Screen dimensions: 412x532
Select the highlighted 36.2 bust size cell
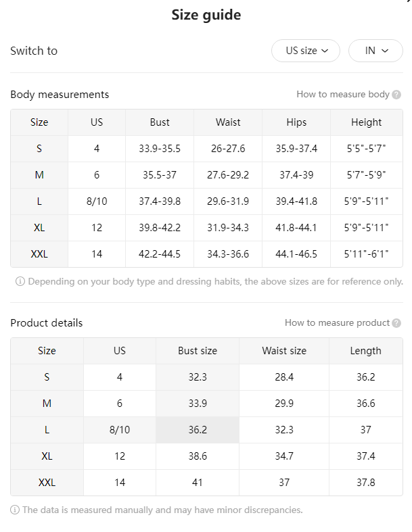point(198,430)
